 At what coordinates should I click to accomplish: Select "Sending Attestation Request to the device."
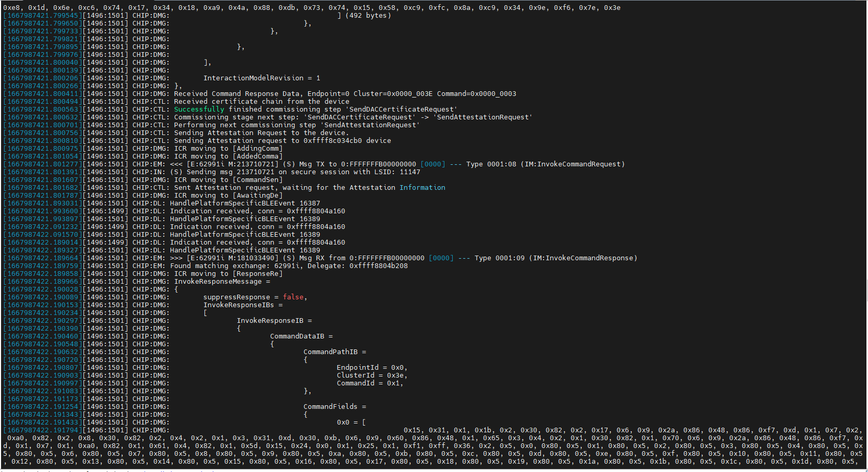pyautogui.click(x=262, y=133)
